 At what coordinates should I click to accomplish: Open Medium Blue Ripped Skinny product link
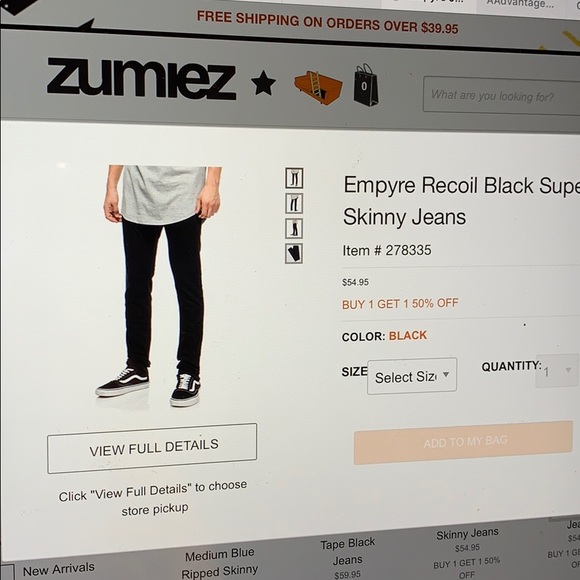pos(220,563)
